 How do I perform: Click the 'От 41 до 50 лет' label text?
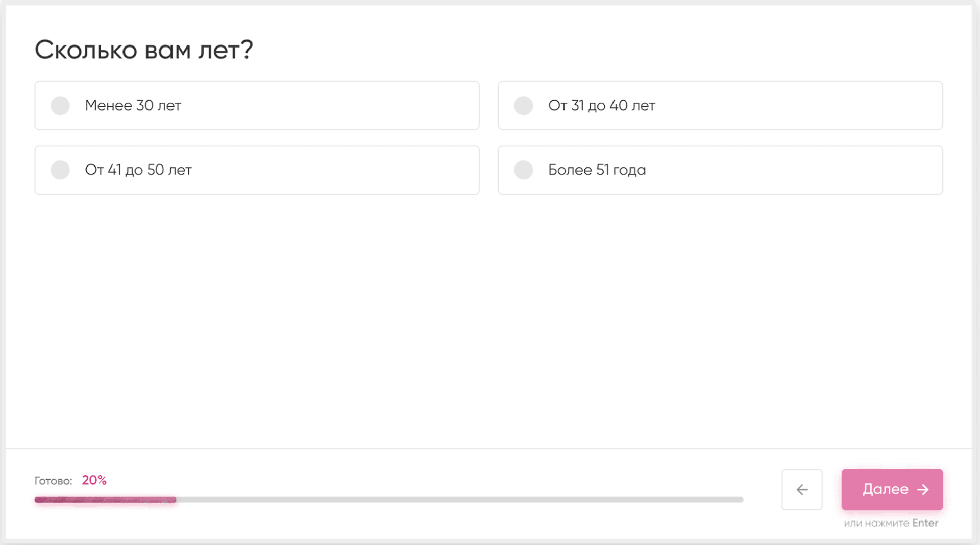(138, 170)
